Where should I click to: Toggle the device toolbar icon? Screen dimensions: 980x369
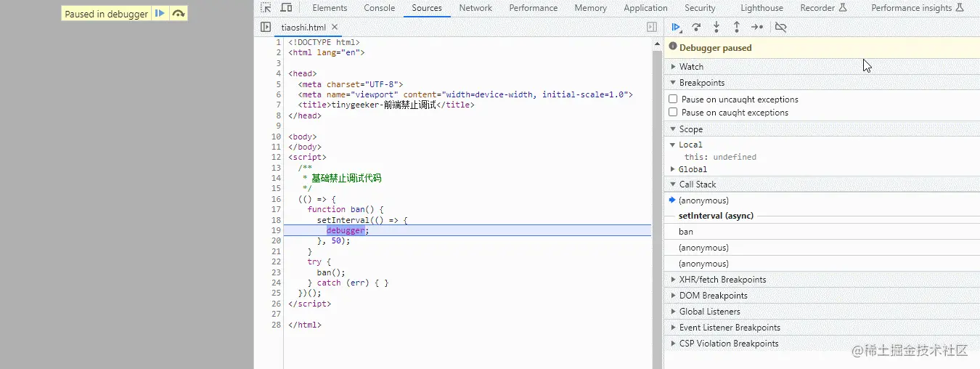pyautogui.click(x=286, y=8)
